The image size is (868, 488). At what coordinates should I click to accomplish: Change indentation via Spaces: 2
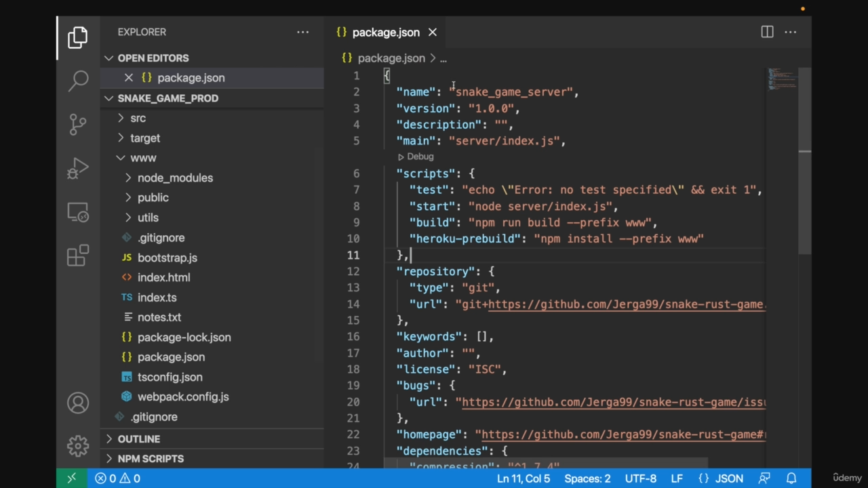587,479
